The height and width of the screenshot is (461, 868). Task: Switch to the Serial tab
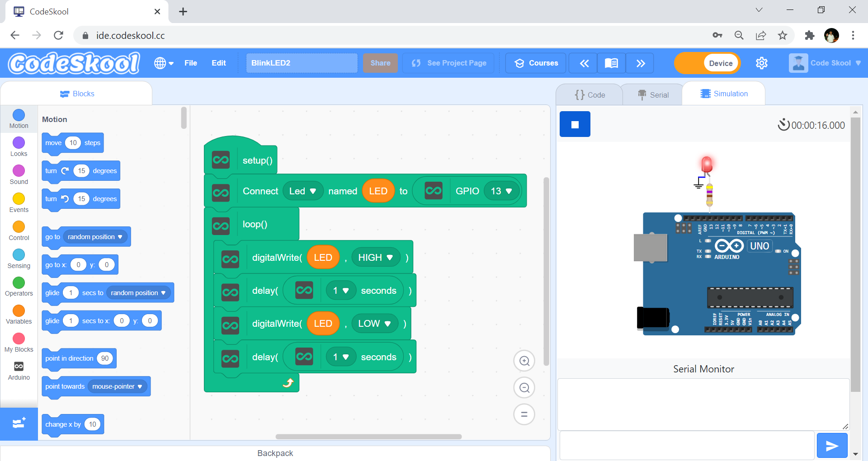[x=653, y=94]
